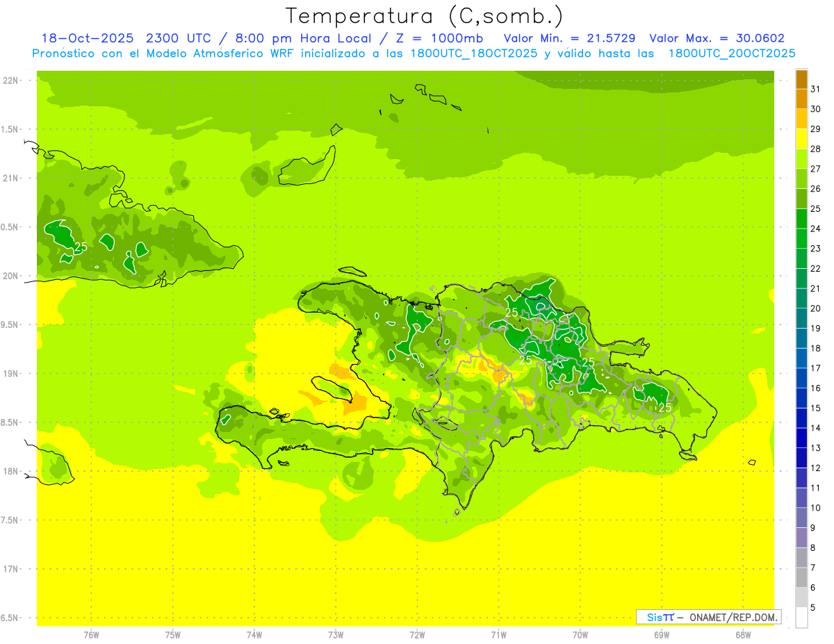Click the 17N latitude axis label
Viewport: 834px width, 644px height.
click(x=10, y=569)
